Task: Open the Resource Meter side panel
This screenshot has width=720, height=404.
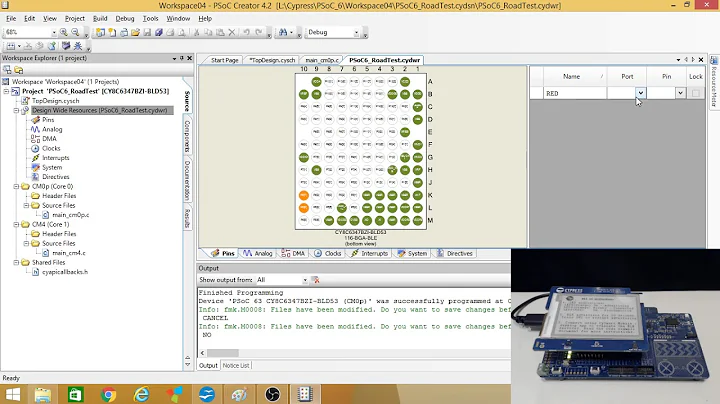Action: tap(714, 83)
